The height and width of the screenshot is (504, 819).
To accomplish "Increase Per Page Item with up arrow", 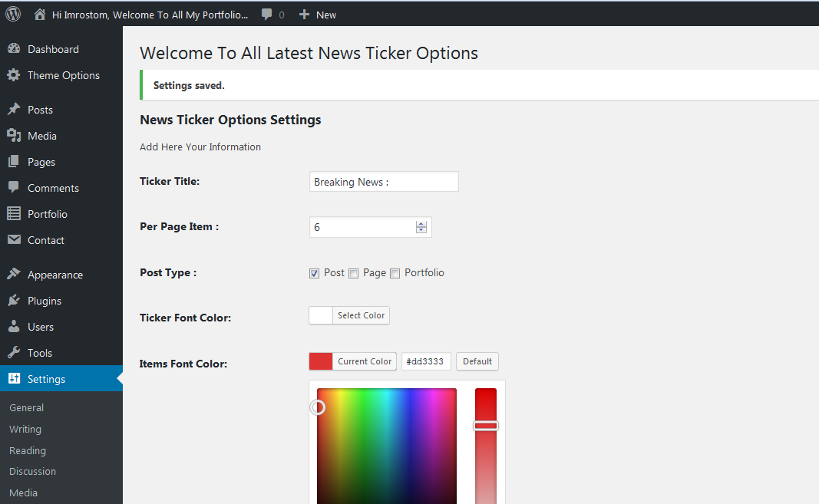I will [x=421, y=224].
